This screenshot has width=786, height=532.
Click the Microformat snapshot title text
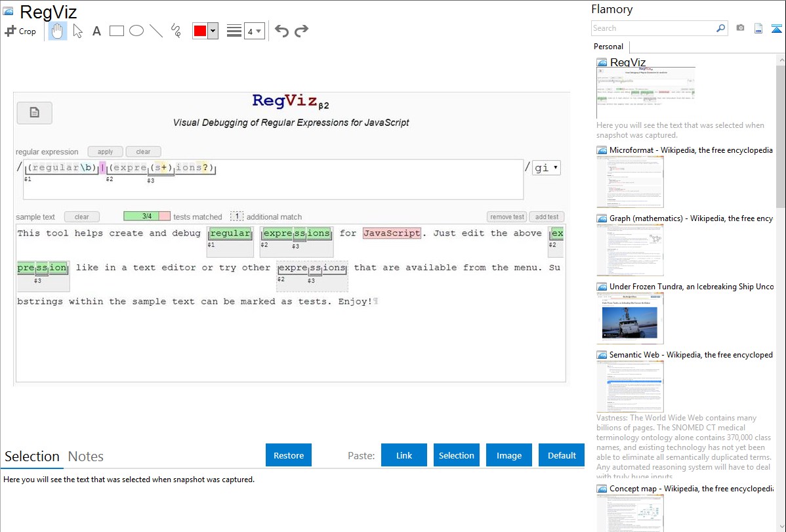coord(691,150)
